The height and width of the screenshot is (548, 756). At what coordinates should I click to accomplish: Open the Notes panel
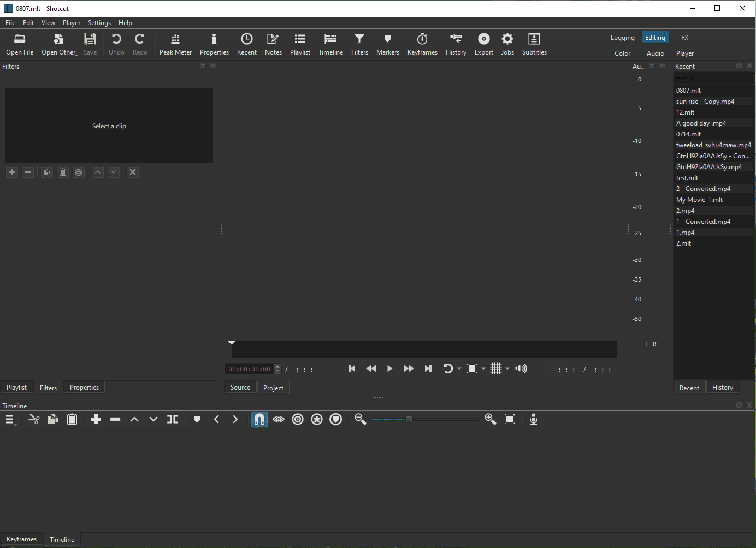pyautogui.click(x=273, y=44)
